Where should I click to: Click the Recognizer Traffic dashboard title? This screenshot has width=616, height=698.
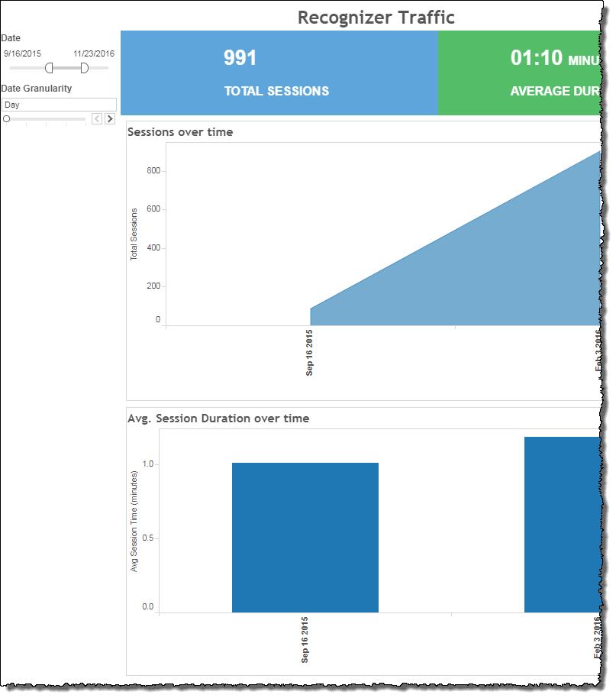pos(376,17)
